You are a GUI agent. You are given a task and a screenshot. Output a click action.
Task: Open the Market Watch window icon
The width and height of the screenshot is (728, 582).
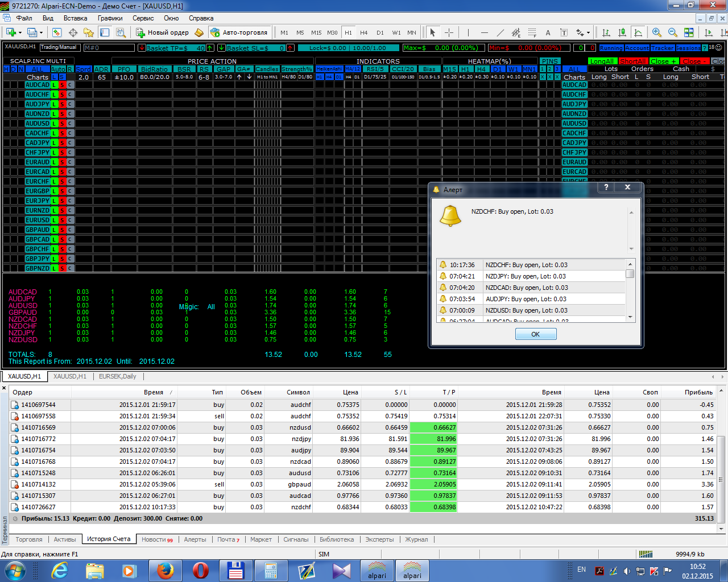(57, 32)
